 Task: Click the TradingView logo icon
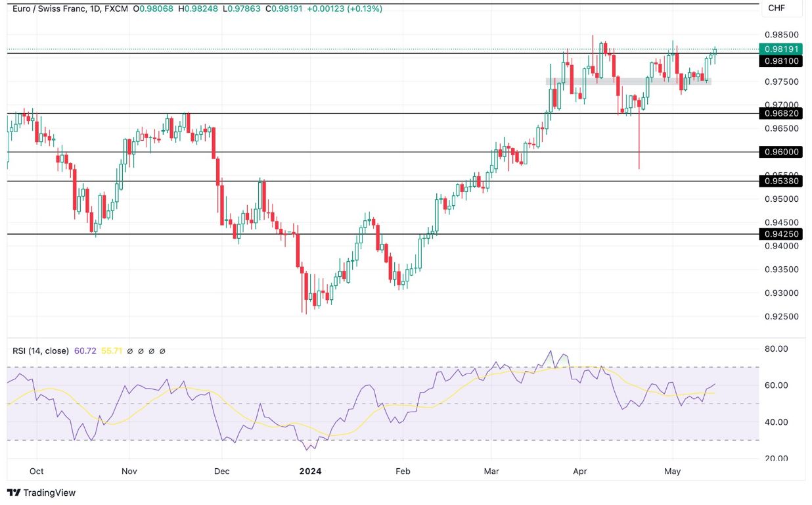pyautogui.click(x=14, y=493)
